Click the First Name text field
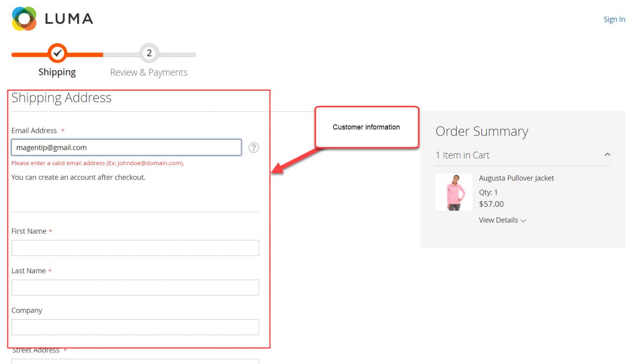631x364 pixels. 135,248
